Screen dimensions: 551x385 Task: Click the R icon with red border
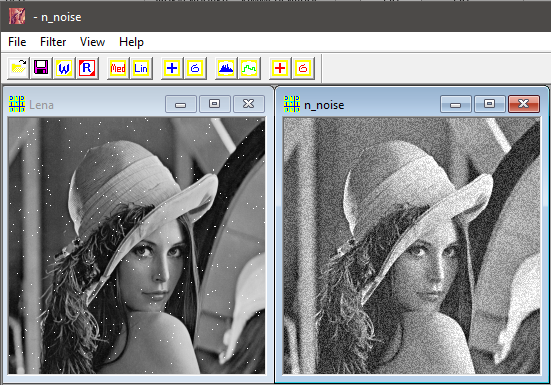coord(87,68)
